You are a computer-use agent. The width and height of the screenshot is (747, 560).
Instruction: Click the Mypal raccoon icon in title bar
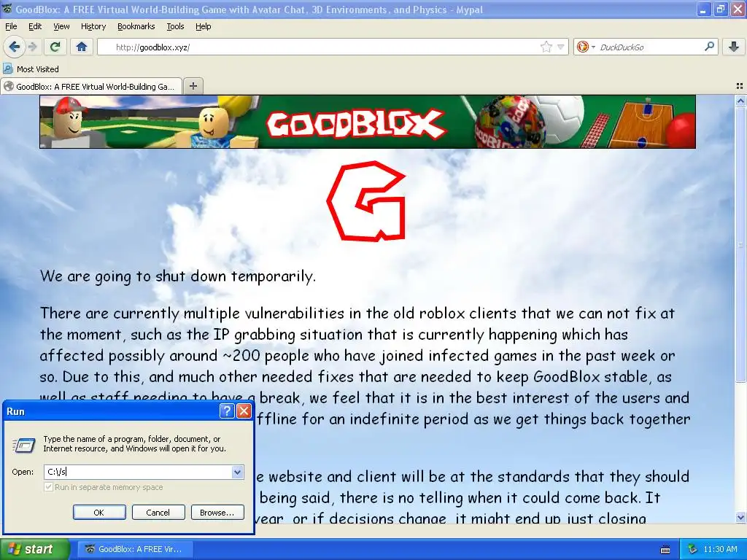[x=7, y=9]
